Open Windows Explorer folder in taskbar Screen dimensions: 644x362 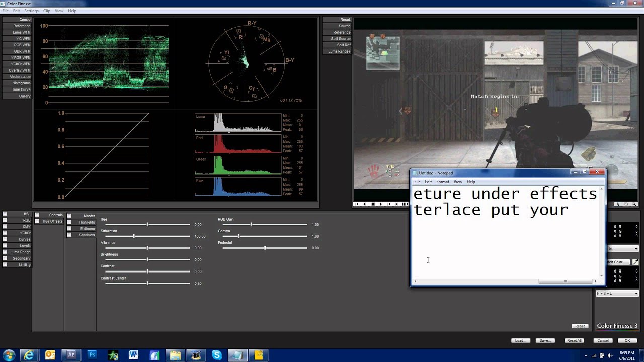click(175, 355)
